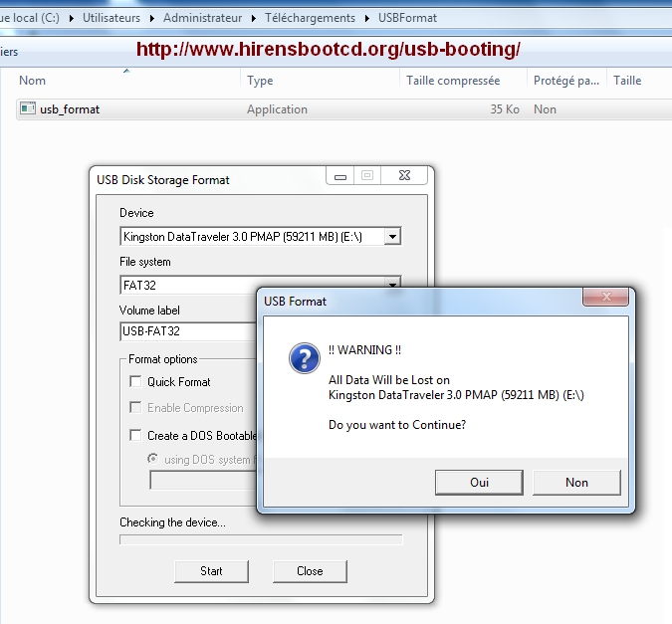Navigate to the Administrateur breadcrumb folder

point(202,18)
